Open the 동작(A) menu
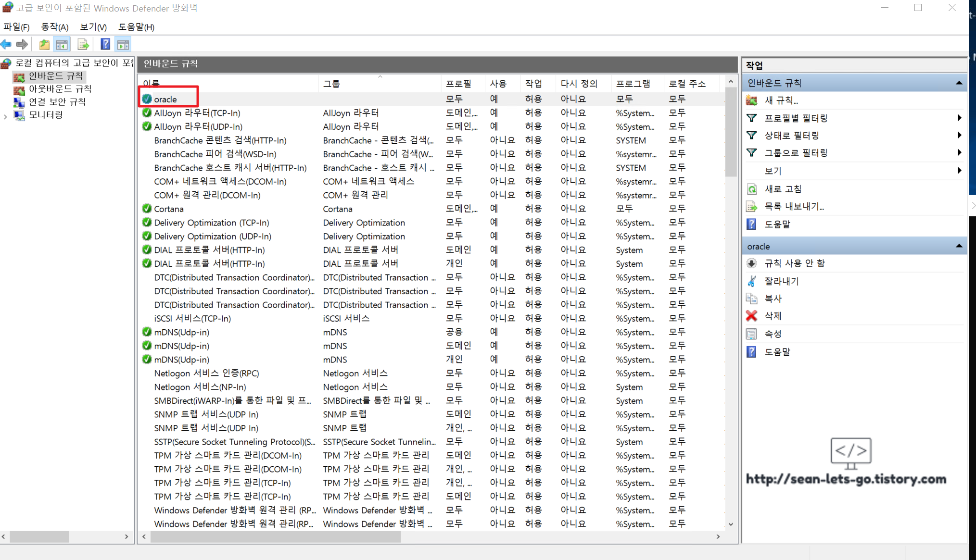Screen dimensions: 976x560 pos(54,27)
